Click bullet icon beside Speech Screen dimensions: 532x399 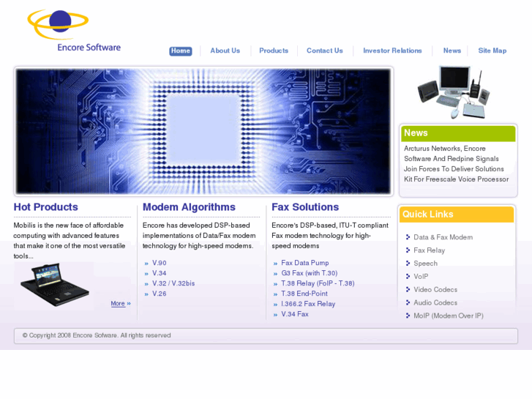coord(408,263)
